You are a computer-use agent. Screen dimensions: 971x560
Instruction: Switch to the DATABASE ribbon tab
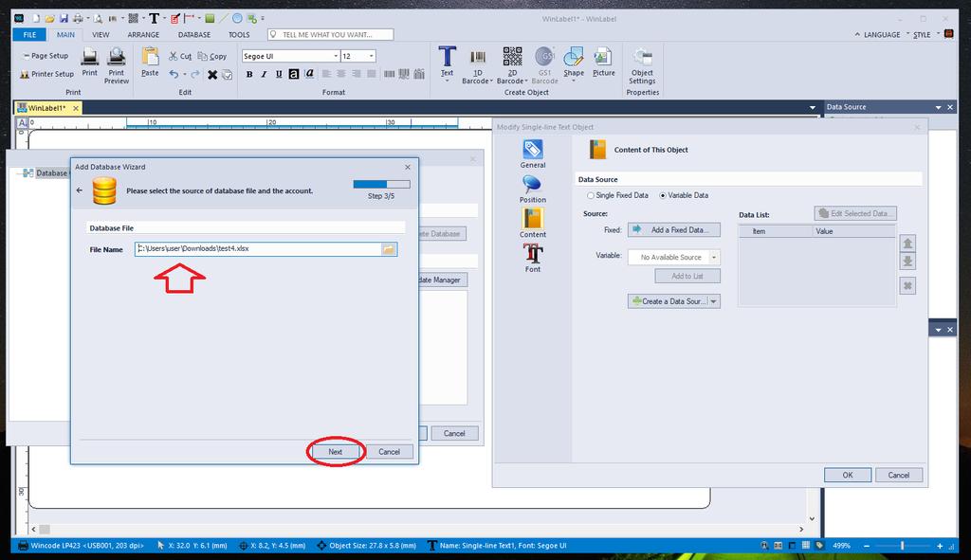(194, 35)
